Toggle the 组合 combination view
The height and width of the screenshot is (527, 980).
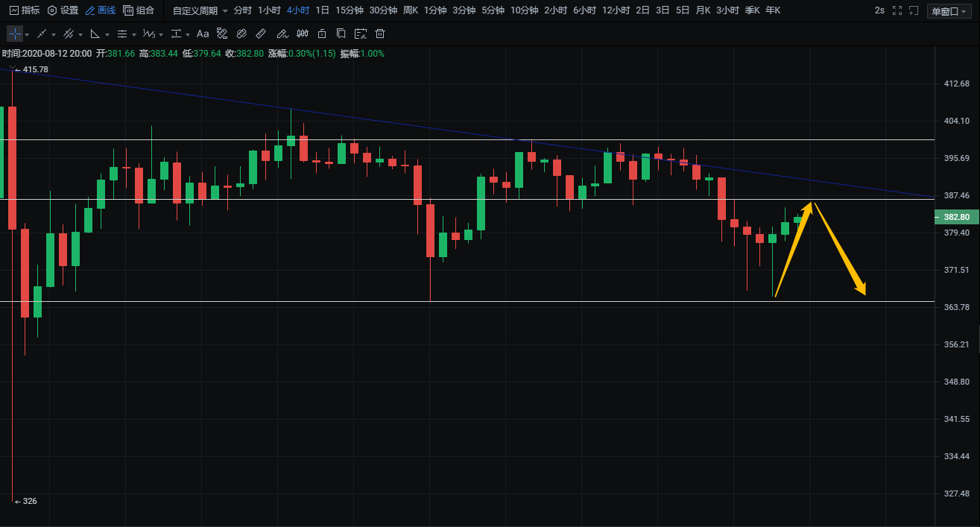(x=139, y=10)
